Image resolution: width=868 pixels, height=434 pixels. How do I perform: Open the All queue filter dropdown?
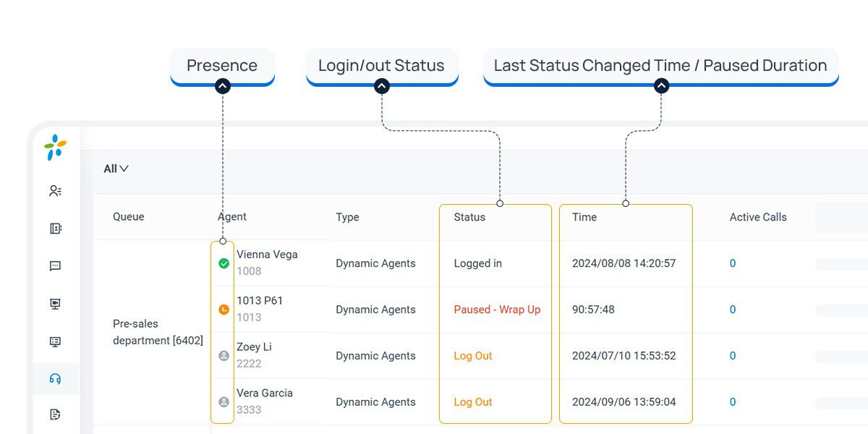pos(116,169)
